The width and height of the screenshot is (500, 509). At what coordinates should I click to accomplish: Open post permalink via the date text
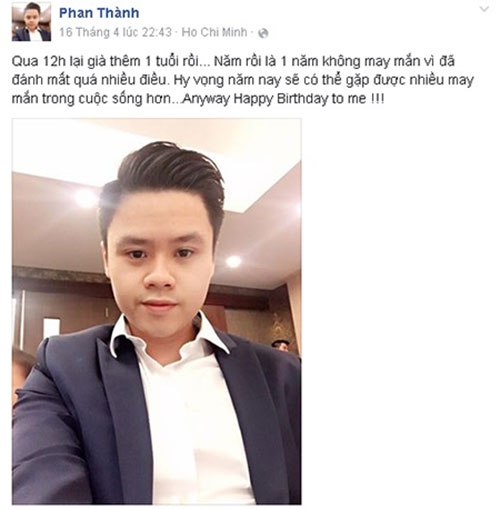point(115,32)
